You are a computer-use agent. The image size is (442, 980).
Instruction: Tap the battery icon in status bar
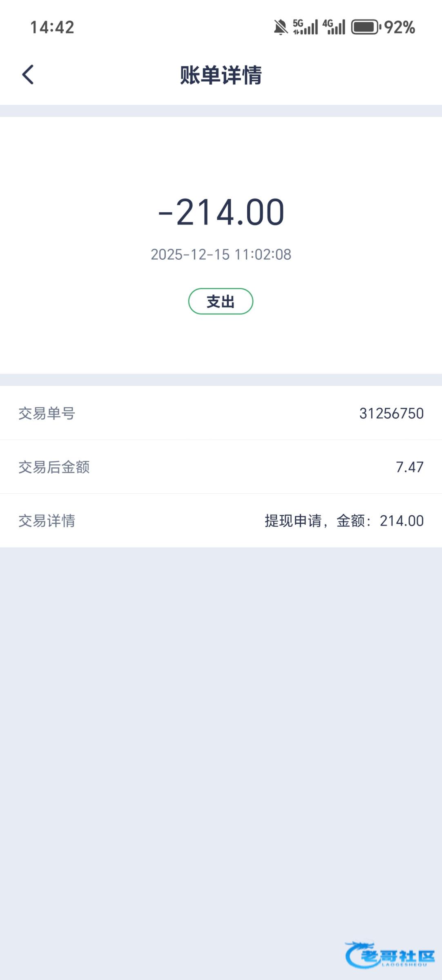point(366,27)
